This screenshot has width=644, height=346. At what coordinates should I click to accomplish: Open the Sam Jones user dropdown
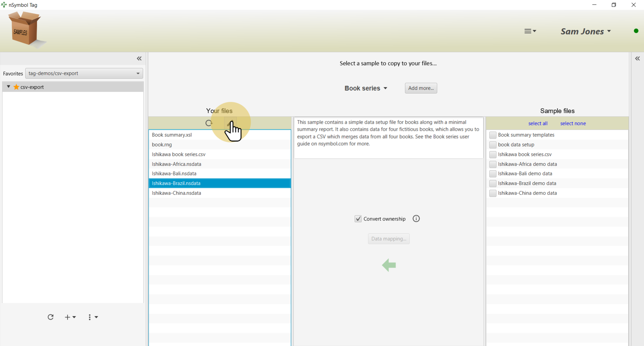[586, 31]
